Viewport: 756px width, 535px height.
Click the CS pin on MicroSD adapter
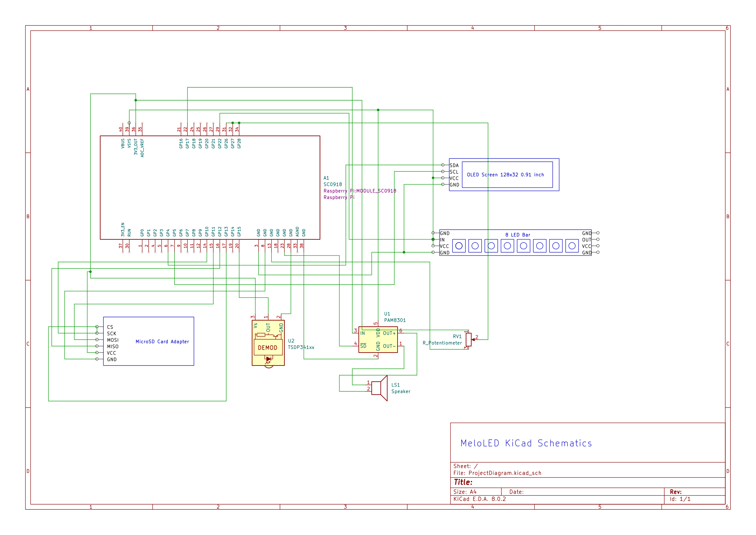pyautogui.click(x=110, y=327)
